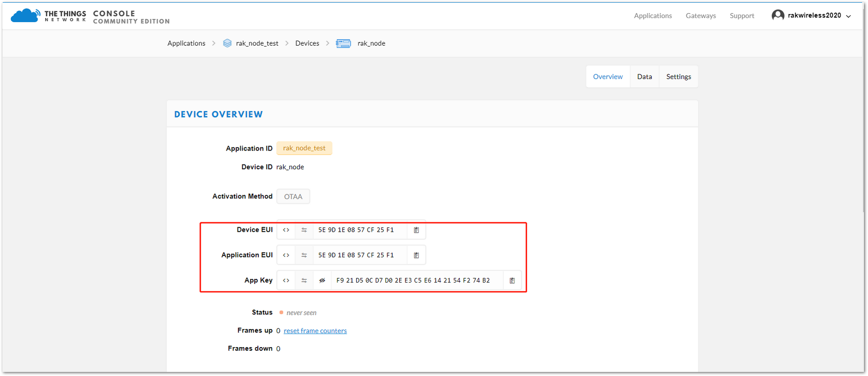Open Applications in top navigation
The image size is (868, 376).
point(653,16)
